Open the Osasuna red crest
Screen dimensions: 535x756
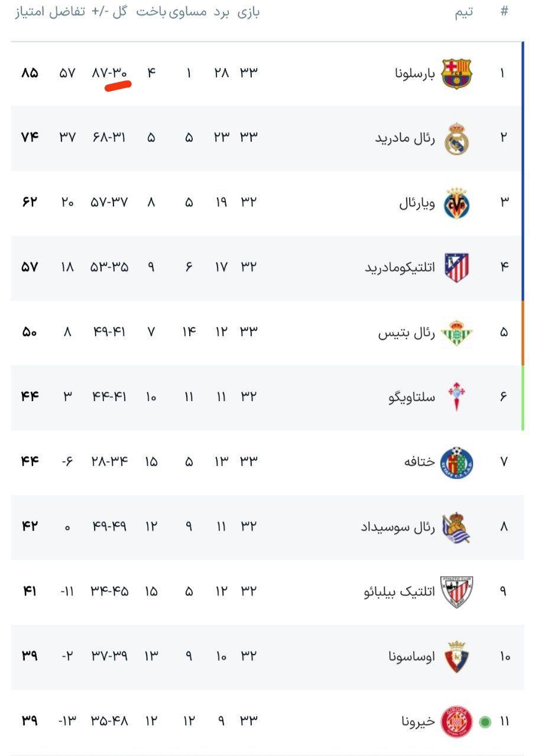tap(457, 656)
